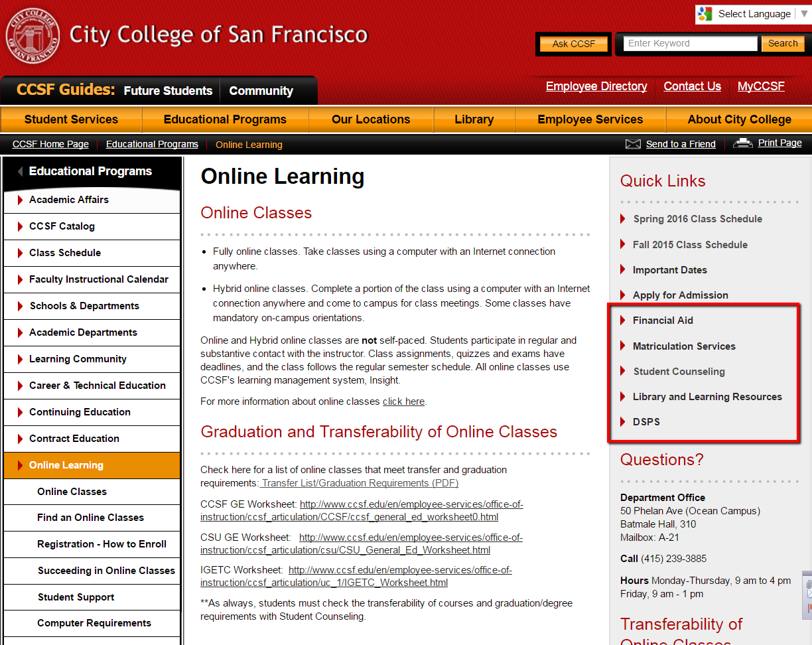Select Registration - How to Enroll
The width and height of the screenshot is (812, 645).
(x=101, y=544)
